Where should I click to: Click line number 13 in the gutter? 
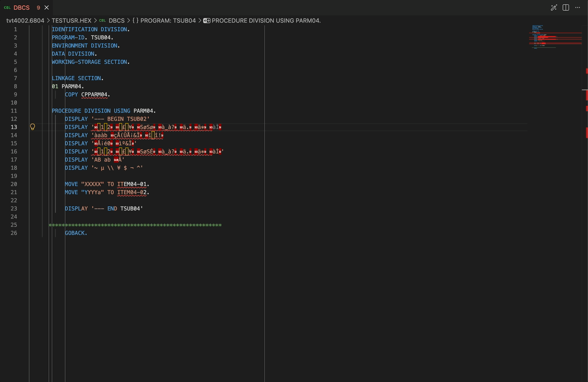[14, 127]
